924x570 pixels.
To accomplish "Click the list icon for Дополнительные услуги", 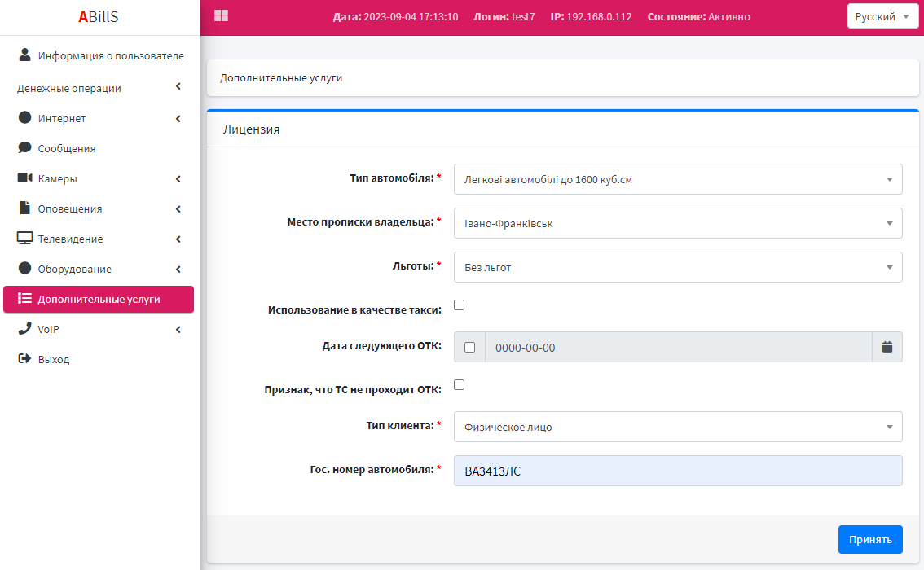I will tap(24, 298).
